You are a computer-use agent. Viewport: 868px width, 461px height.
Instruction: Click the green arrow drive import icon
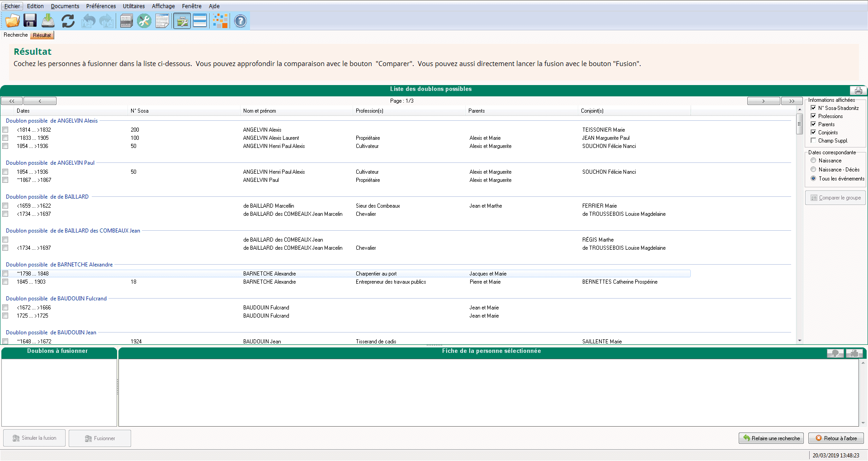(48, 21)
